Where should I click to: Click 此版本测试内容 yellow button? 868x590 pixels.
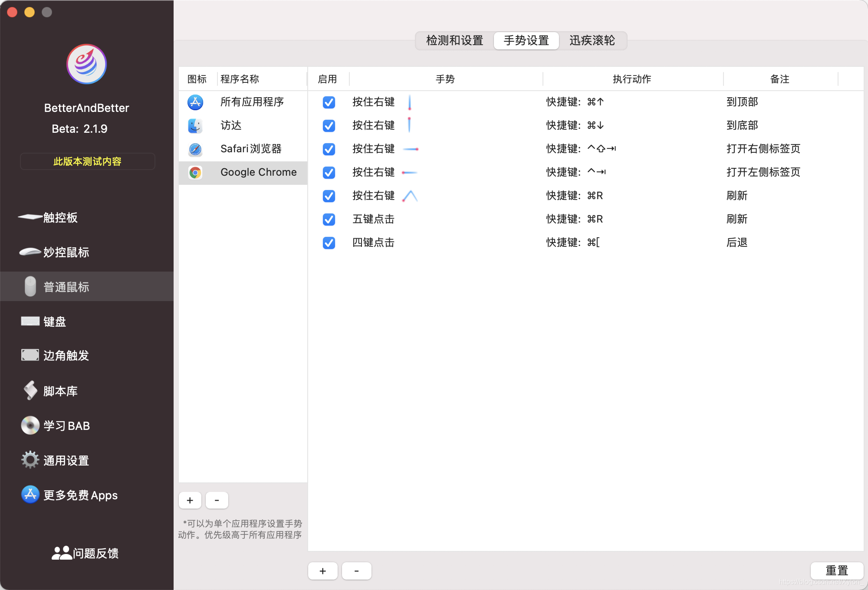pyautogui.click(x=87, y=161)
